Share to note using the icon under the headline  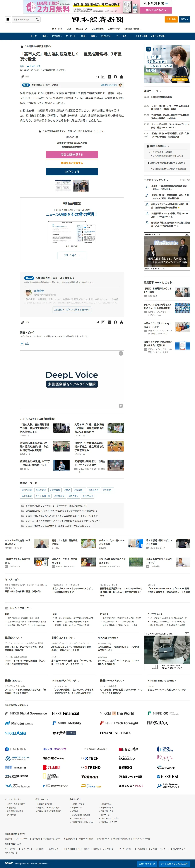pos(103,77)
